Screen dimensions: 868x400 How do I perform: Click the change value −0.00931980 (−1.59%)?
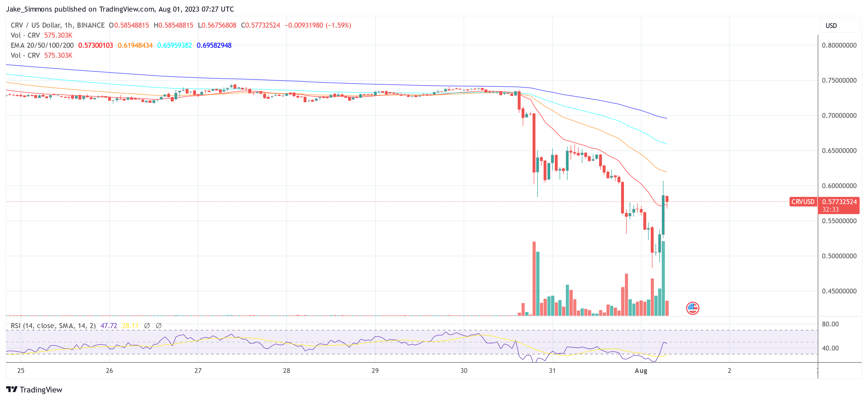pyautogui.click(x=318, y=25)
